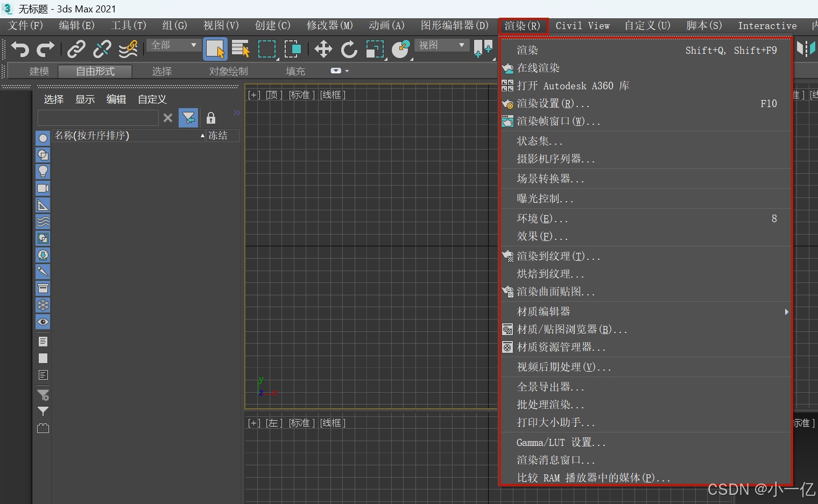Screen dimensions: 818x504
Task: Click the Bind to Space Warp icon
Action: pos(128,49)
